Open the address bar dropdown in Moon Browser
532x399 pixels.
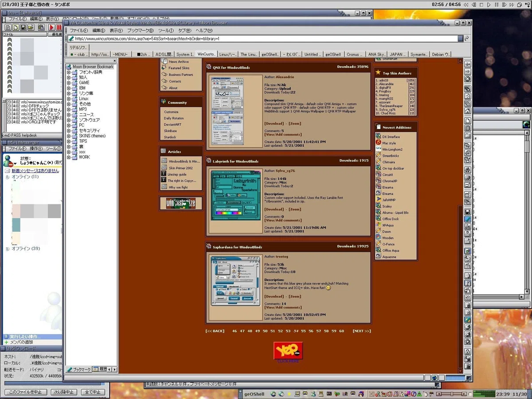(461, 39)
